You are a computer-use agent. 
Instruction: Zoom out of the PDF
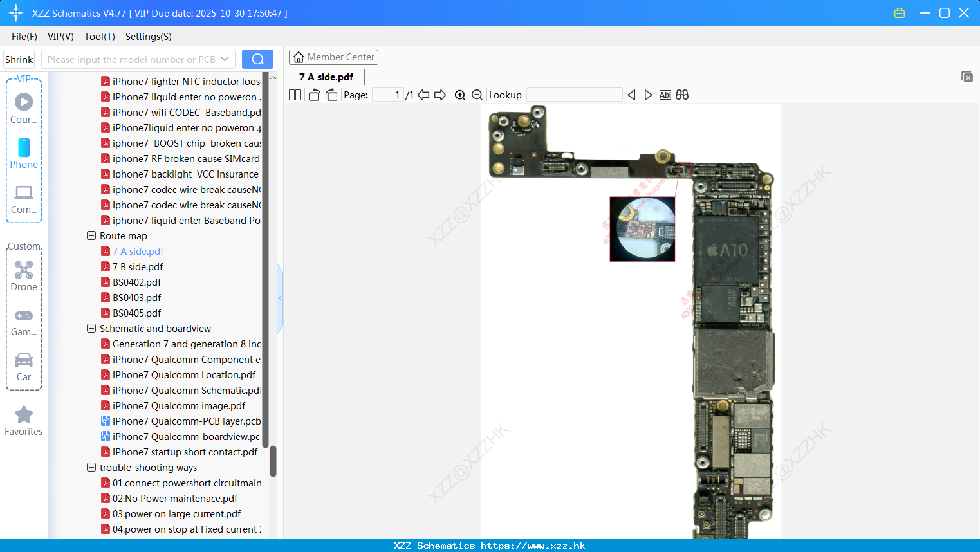click(x=477, y=95)
